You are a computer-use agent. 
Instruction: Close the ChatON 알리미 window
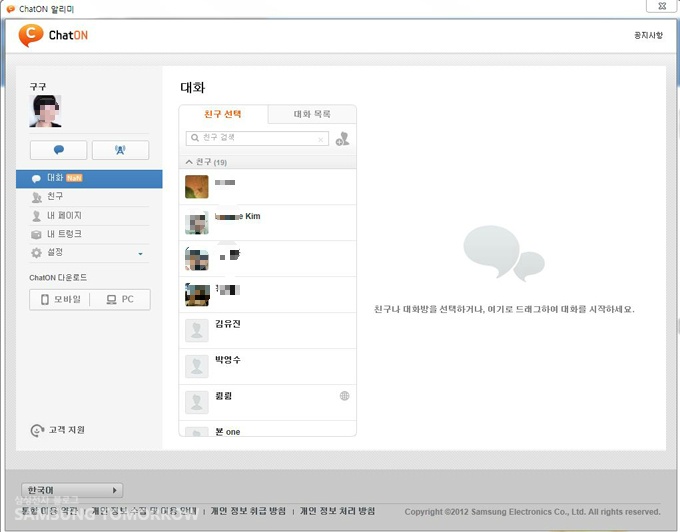pyautogui.click(x=662, y=6)
